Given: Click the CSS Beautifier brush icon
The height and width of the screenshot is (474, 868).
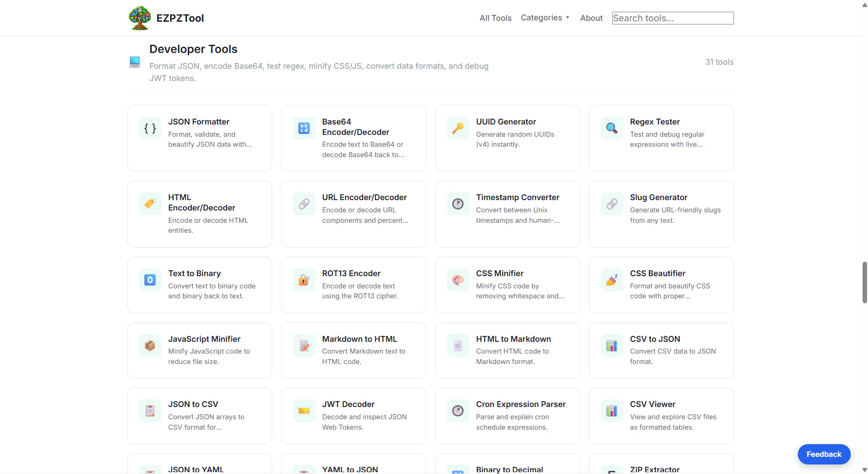Looking at the screenshot, I should pos(612,280).
